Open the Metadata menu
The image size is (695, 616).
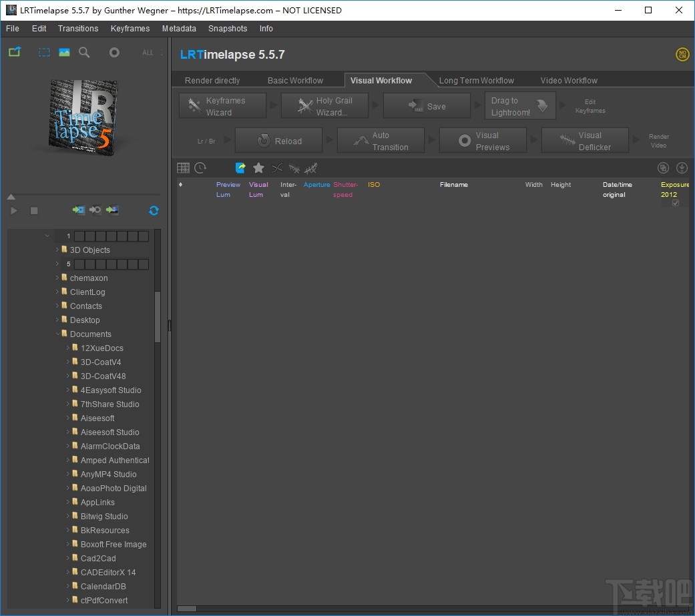pos(179,28)
